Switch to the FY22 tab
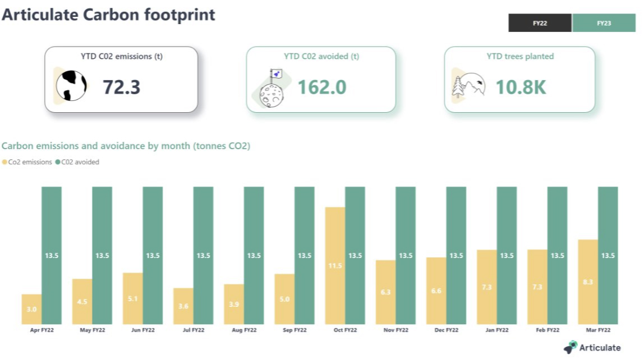Viewport: 644px width, 359px height. pos(540,23)
